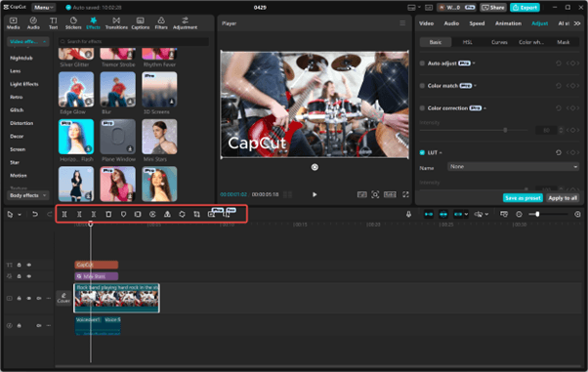Screen dimensions: 588x372
Task: Mute the main video track
Action: 39,298
